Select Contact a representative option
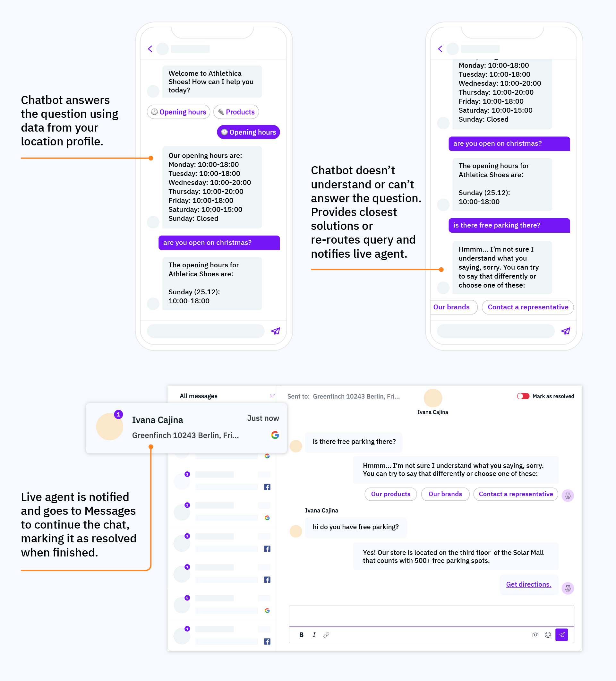 (x=527, y=307)
